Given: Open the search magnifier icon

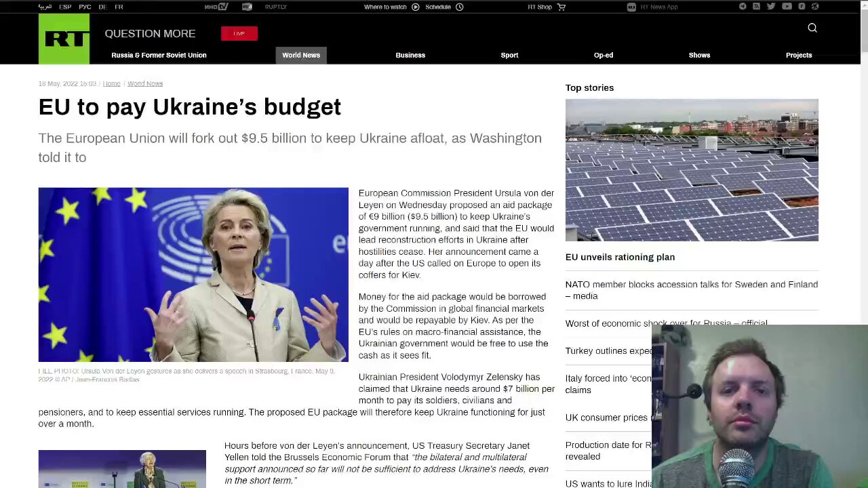Looking at the screenshot, I should tap(812, 28).
